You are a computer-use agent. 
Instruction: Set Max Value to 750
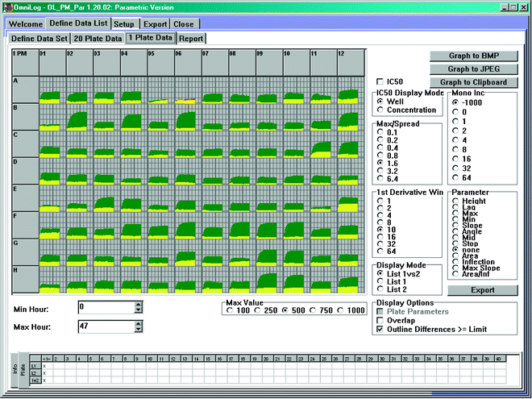pos(313,310)
